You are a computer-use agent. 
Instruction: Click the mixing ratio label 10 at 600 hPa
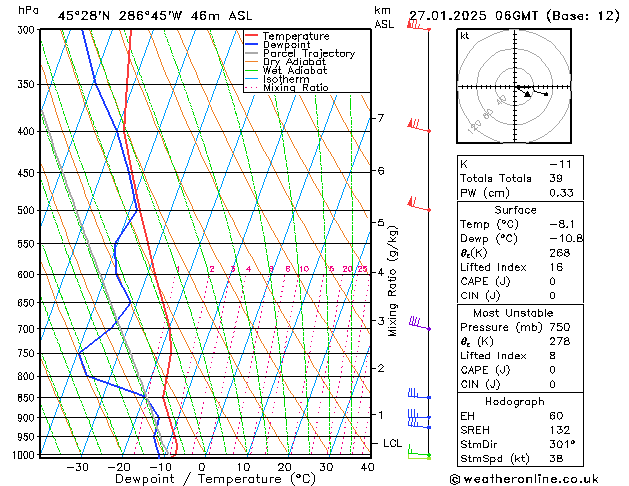[304, 269]
